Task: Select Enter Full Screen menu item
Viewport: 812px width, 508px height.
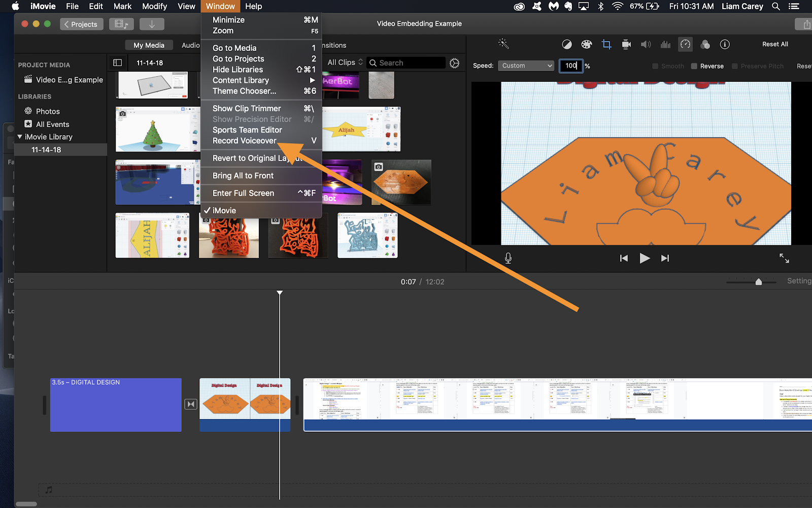Action: click(261, 193)
